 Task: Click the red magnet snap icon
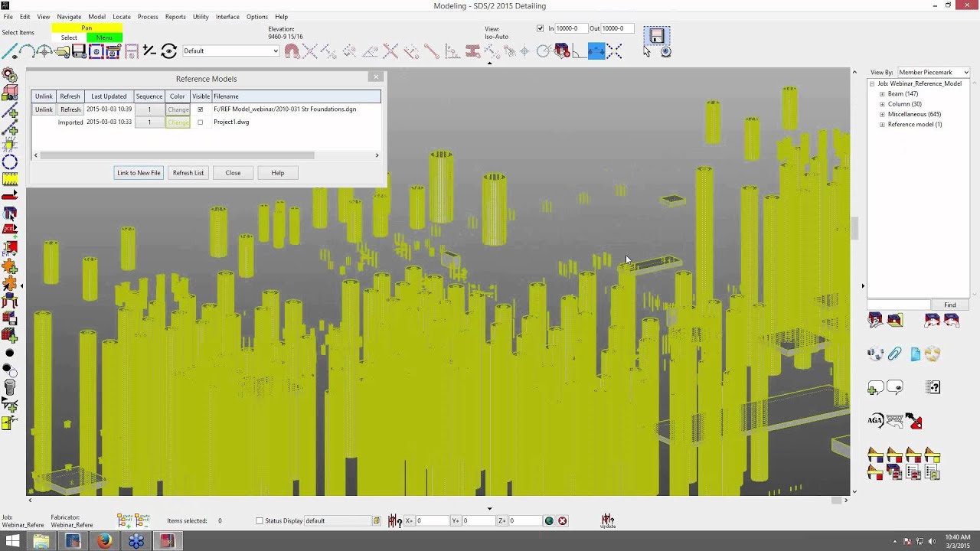(292, 51)
